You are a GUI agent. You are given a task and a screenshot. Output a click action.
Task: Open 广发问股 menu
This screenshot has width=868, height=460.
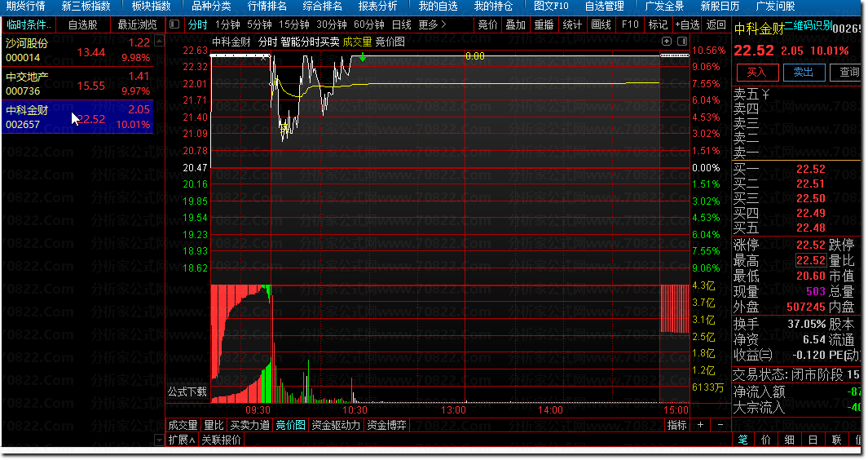(775, 7)
